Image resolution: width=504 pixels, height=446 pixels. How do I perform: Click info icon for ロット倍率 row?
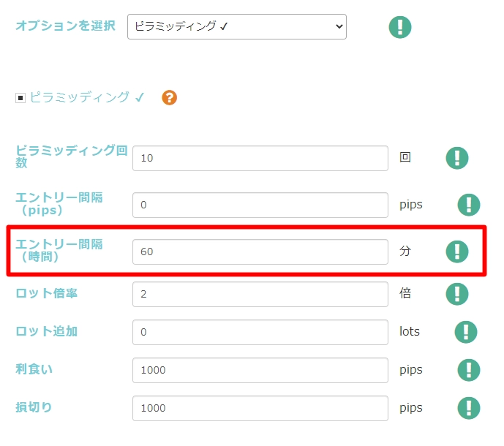(x=457, y=294)
